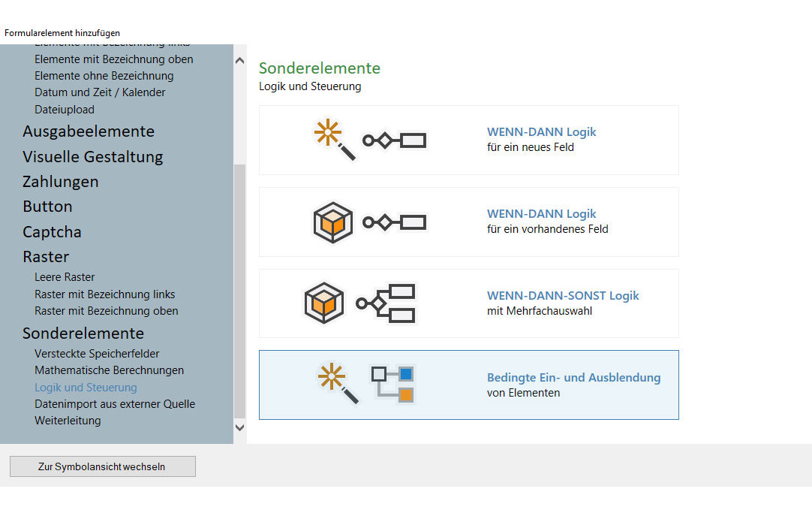Select Mathematische Berechnungen in the sidebar
The width and height of the screenshot is (812, 510).
109,370
